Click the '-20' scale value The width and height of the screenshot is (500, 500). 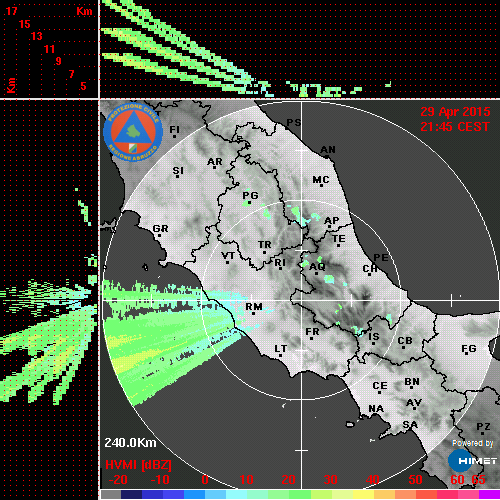(x=118, y=480)
